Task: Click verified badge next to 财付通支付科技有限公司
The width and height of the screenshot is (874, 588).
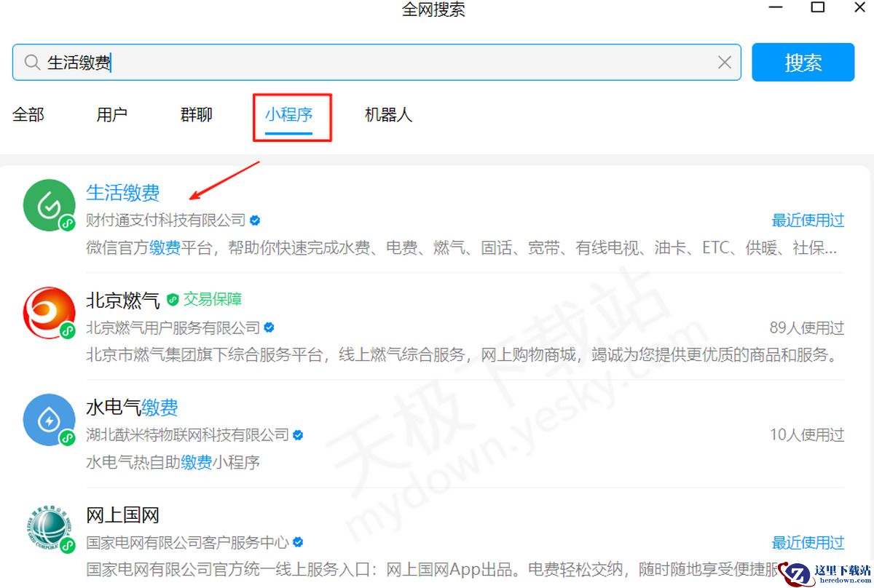Action: [255, 220]
